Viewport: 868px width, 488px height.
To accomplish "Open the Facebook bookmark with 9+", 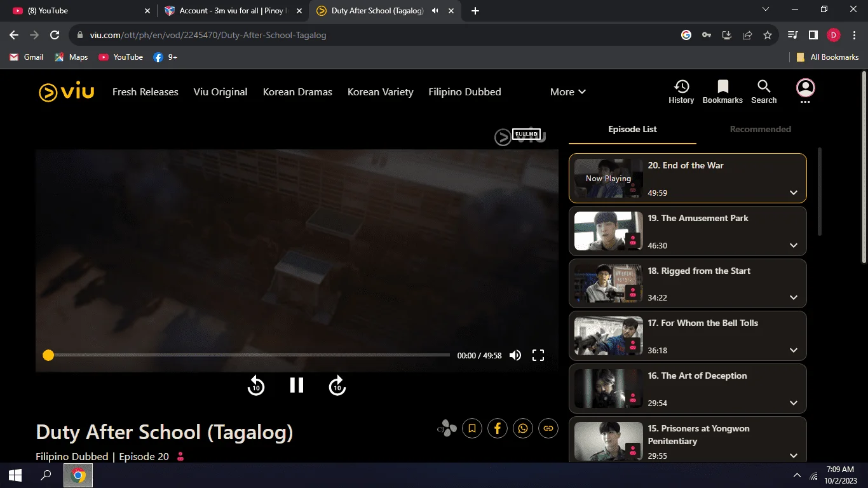I will click(x=165, y=57).
